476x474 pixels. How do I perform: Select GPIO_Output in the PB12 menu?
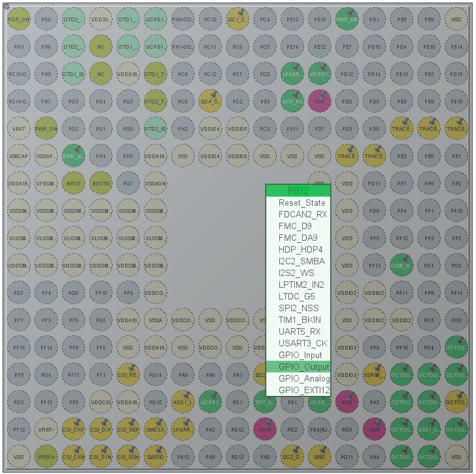[x=298, y=367]
